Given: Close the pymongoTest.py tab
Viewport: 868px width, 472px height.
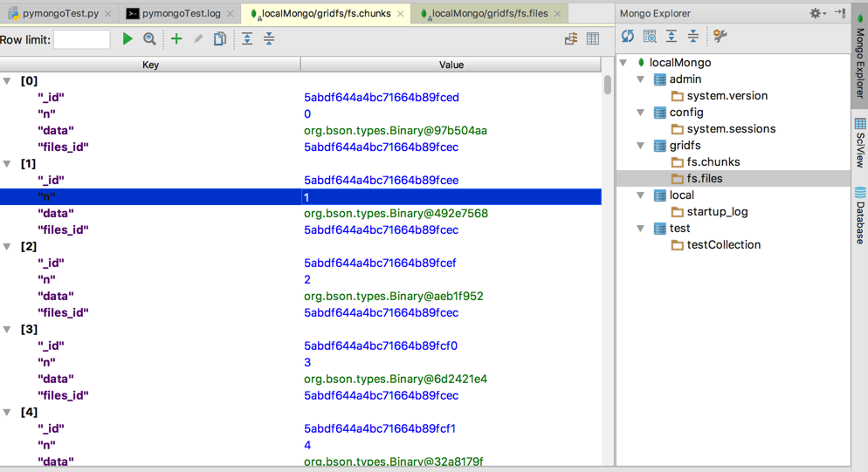Looking at the screenshot, I should click(108, 13).
